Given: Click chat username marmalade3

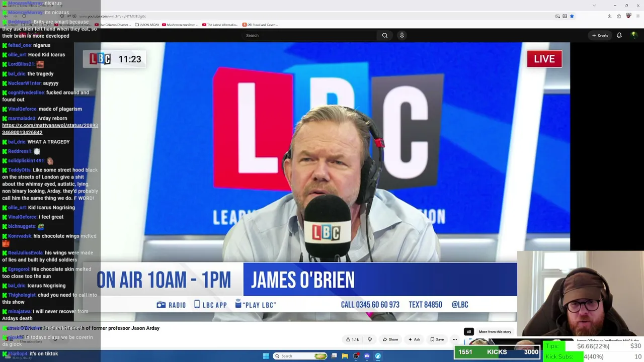Looking at the screenshot, I should pyautogui.click(x=22, y=119).
